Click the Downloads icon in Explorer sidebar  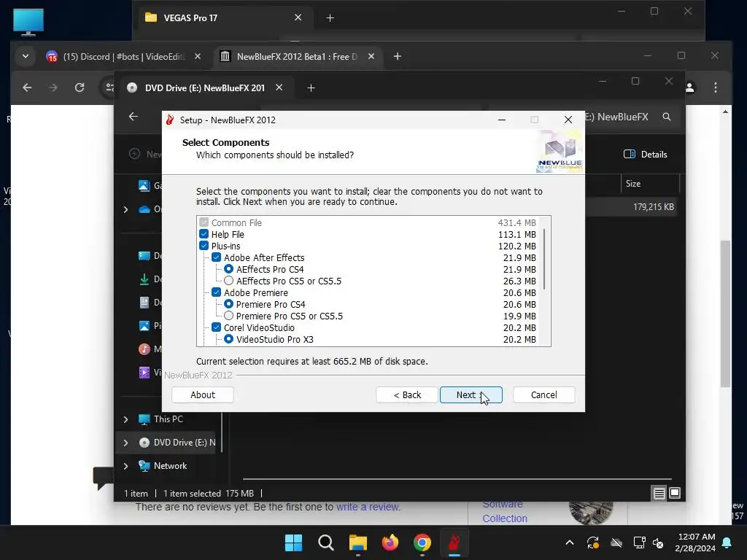(x=144, y=279)
